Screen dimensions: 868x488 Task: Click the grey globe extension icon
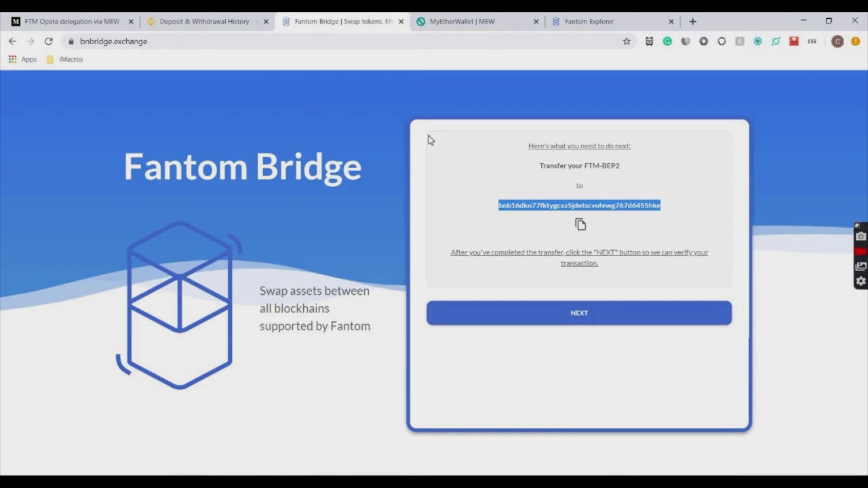click(x=686, y=41)
